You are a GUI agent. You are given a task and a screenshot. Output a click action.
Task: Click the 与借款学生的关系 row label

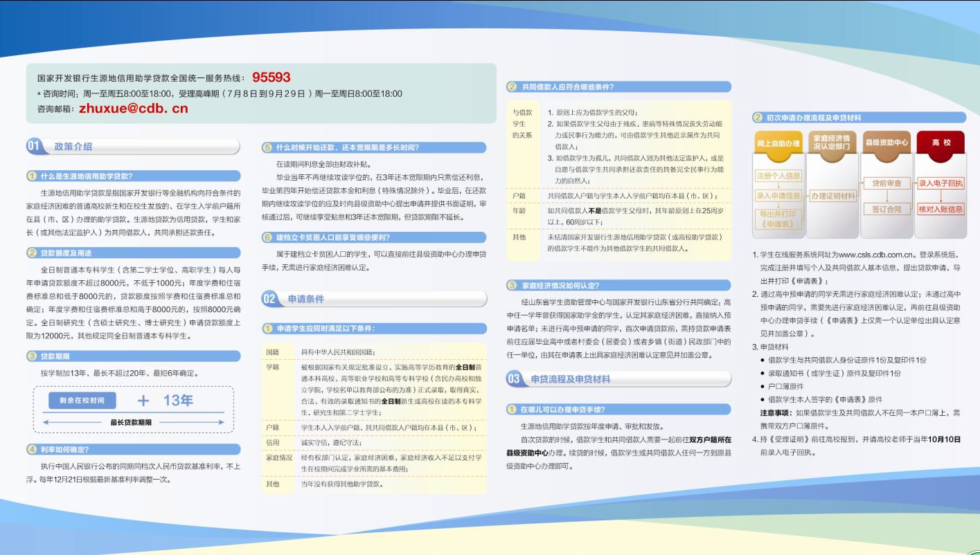(x=522, y=124)
